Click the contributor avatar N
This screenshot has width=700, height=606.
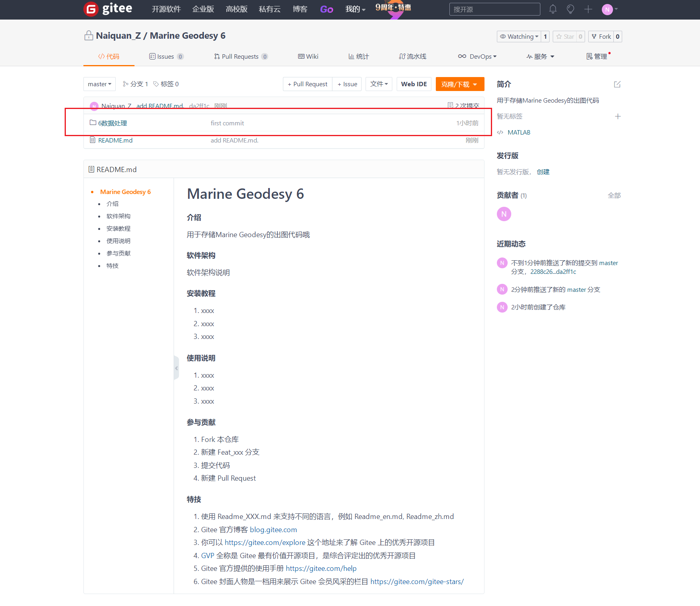pos(504,214)
